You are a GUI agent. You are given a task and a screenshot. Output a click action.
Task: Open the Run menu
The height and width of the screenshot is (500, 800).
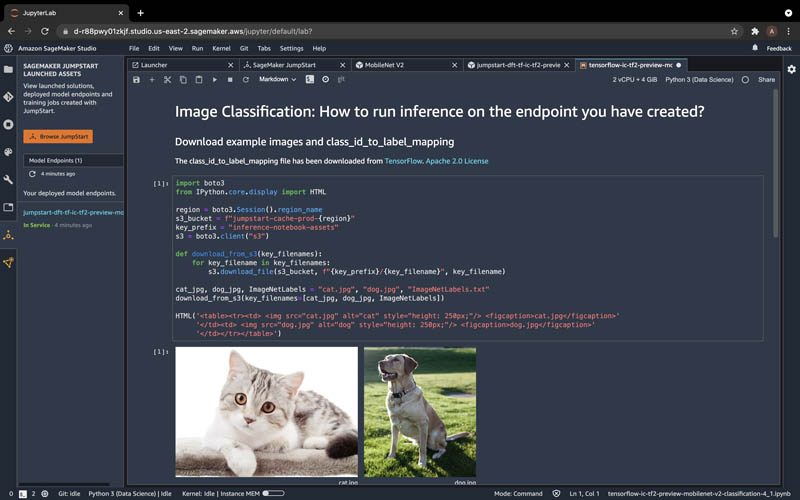(197, 48)
